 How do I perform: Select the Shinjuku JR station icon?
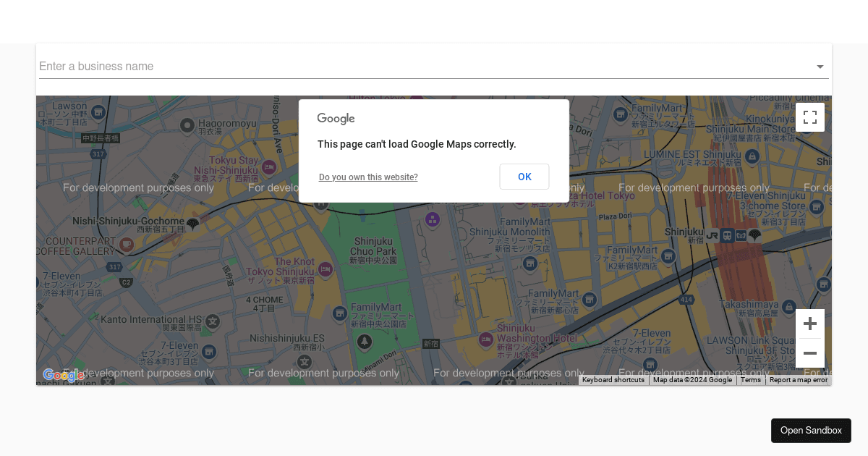point(712,235)
